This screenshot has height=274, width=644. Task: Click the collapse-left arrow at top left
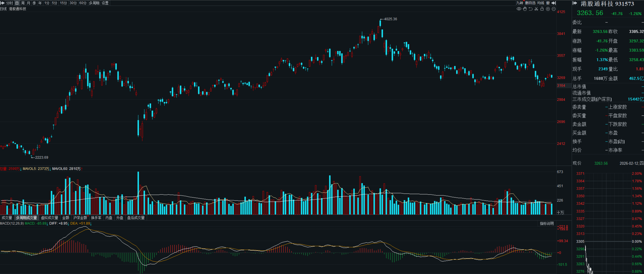coord(3,3)
